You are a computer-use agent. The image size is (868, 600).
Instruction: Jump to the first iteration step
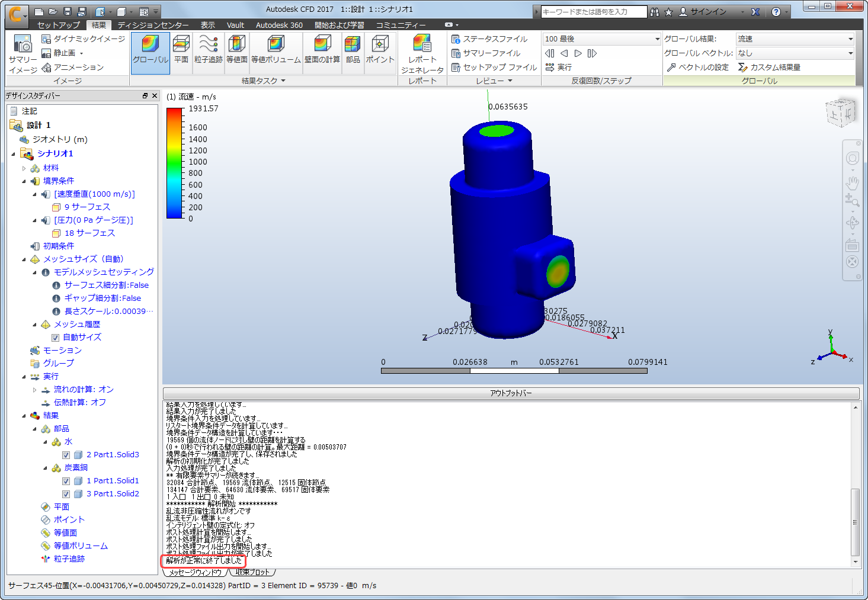[550, 53]
